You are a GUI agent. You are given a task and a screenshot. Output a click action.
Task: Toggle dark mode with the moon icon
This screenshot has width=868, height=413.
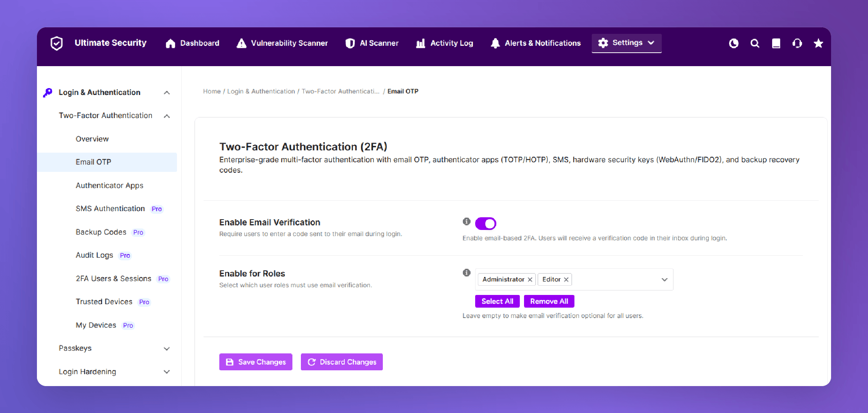pyautogui.click(x=734, y=43)
